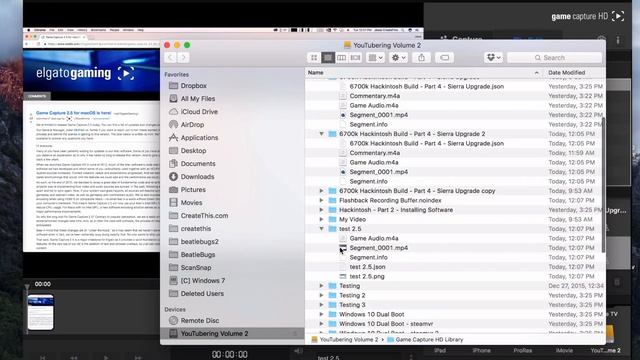The image size is (640, 360).
Task: Expand Hackintosh - Part 2 - Installing Software
Action: click(x=321, y=210)
